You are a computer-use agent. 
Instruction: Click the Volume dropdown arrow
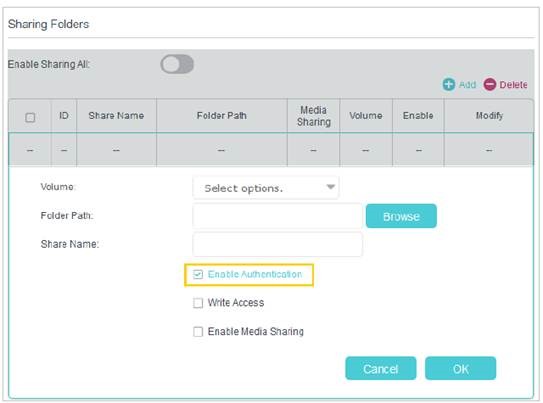coord(330,187)
